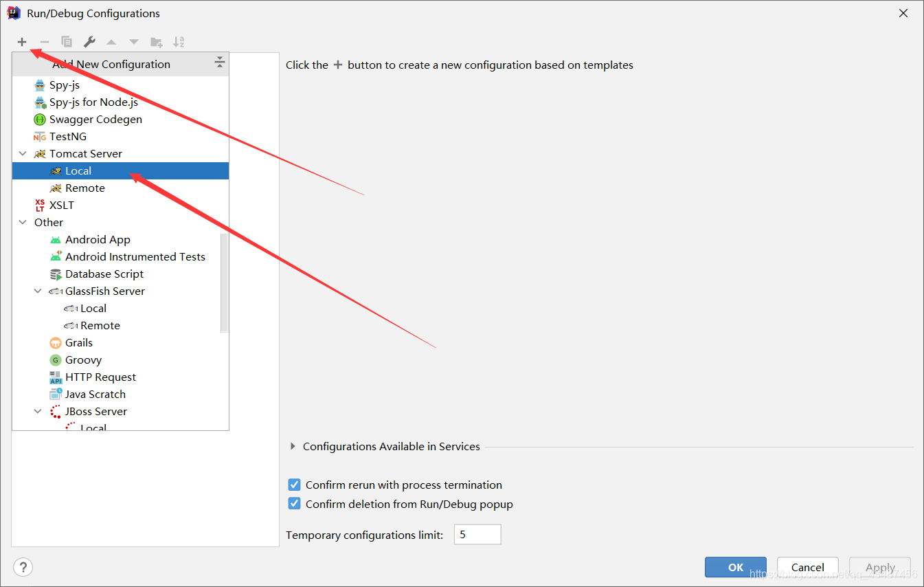924x587 pixels.
Task: Uncheck Confirm deletion from Run/Debug popup
Action: 294,504
